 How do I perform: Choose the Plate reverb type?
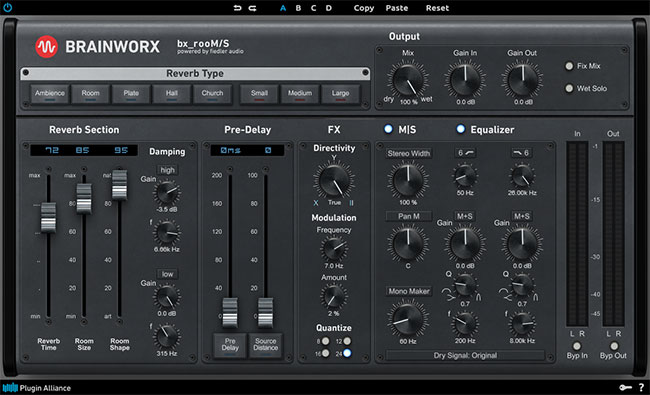131,94
